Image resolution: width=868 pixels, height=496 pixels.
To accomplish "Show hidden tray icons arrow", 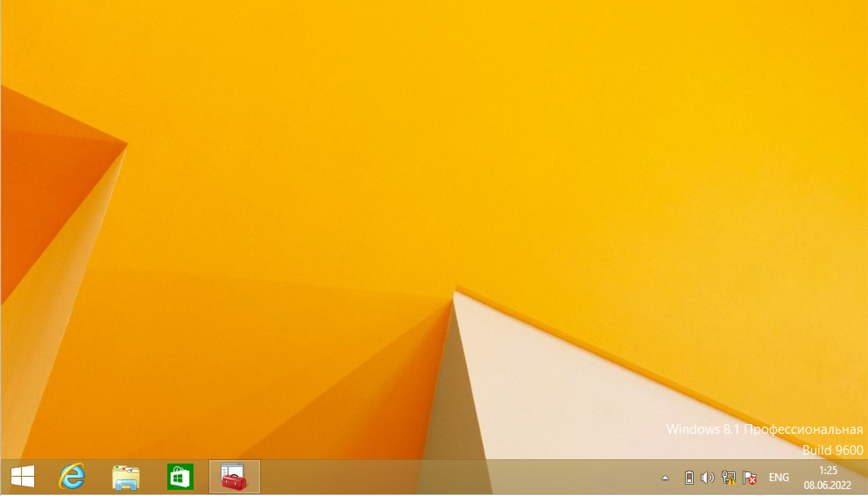I will [665, 478].
